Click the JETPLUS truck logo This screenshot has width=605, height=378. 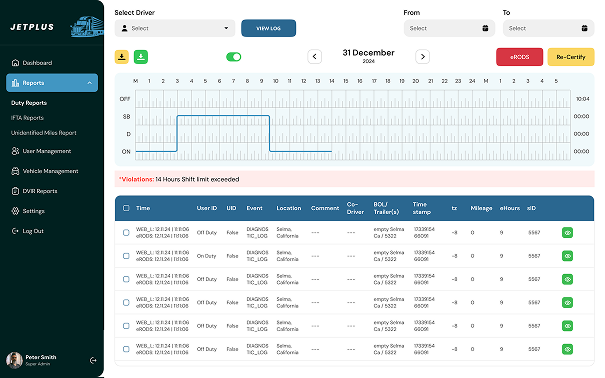(87, 27)
